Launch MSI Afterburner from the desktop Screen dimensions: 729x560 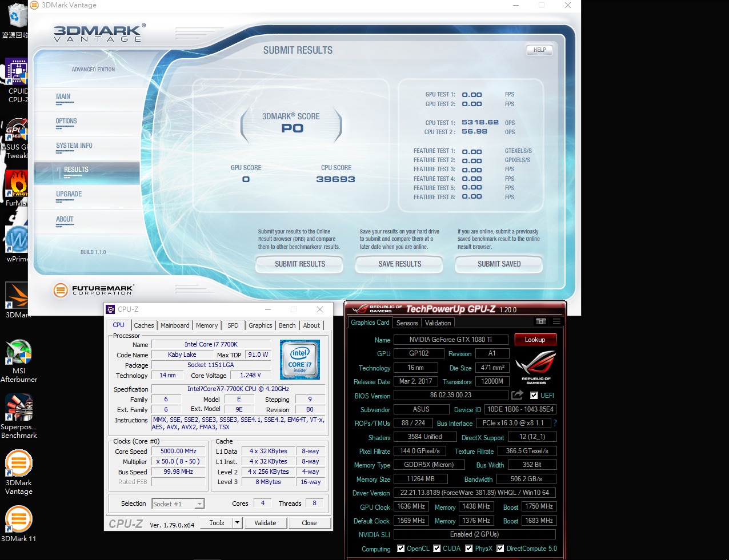click(19, 361)
